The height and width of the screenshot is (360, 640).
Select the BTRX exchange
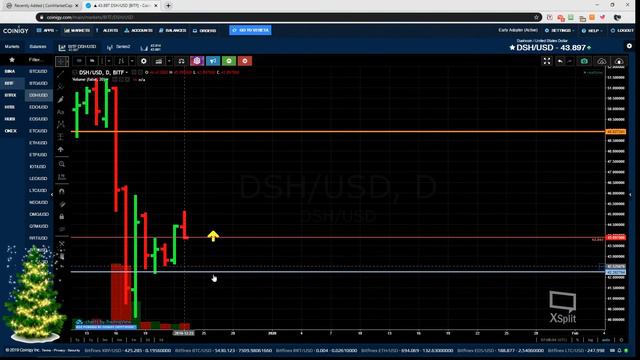pyautogui.click(x=10, y=95)
